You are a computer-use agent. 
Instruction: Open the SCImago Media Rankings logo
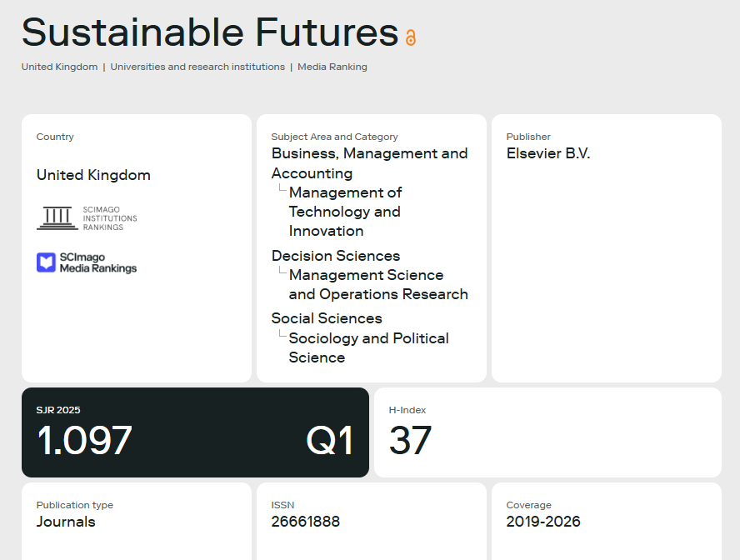click(87, 262)
